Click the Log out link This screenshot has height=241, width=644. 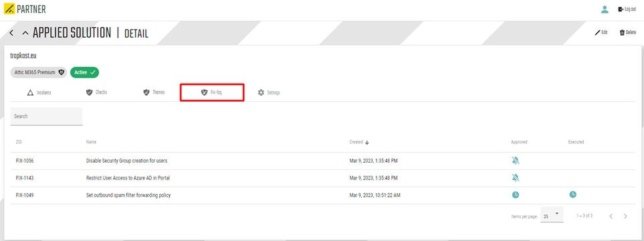[627, 9]
